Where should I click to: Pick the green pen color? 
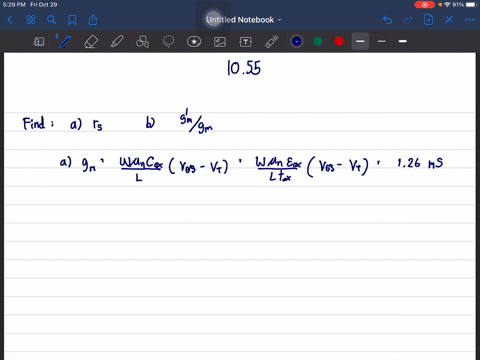coord(318,41)
